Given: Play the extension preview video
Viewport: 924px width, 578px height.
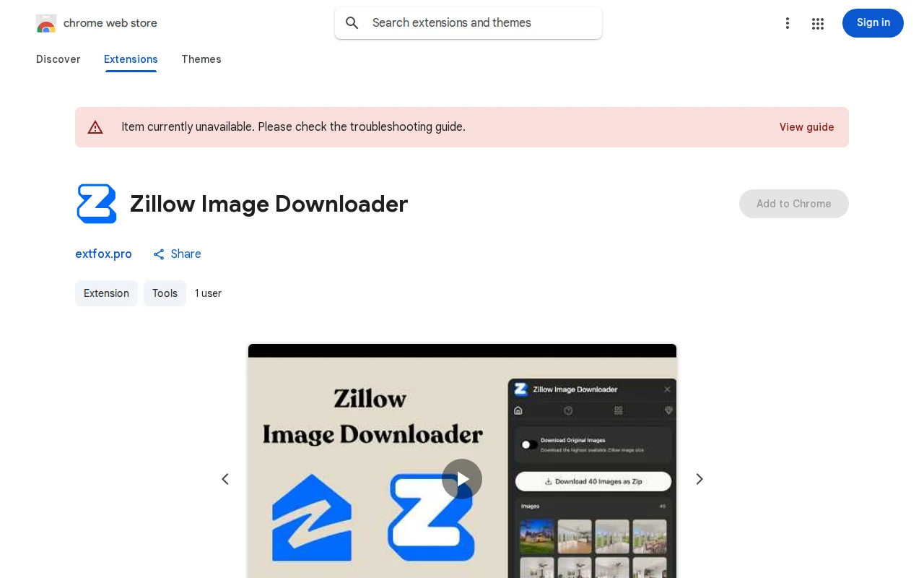Looking at the screenshot, I should (x=462, y=479).
